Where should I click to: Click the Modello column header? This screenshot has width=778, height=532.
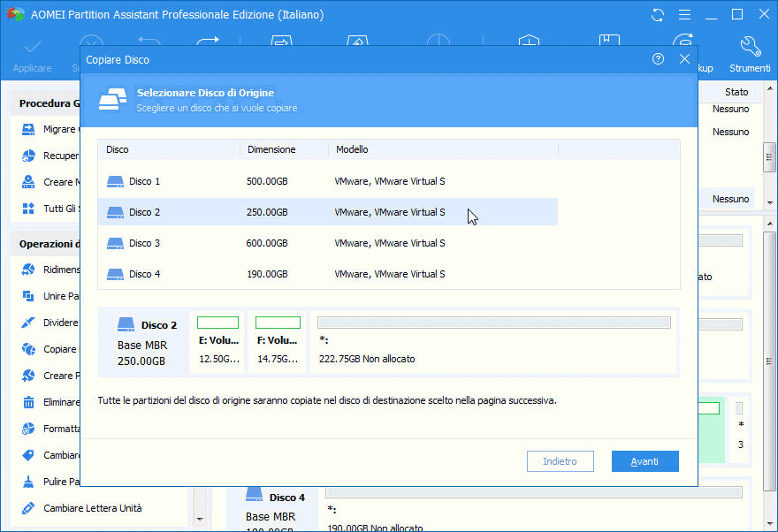[443, 149]
